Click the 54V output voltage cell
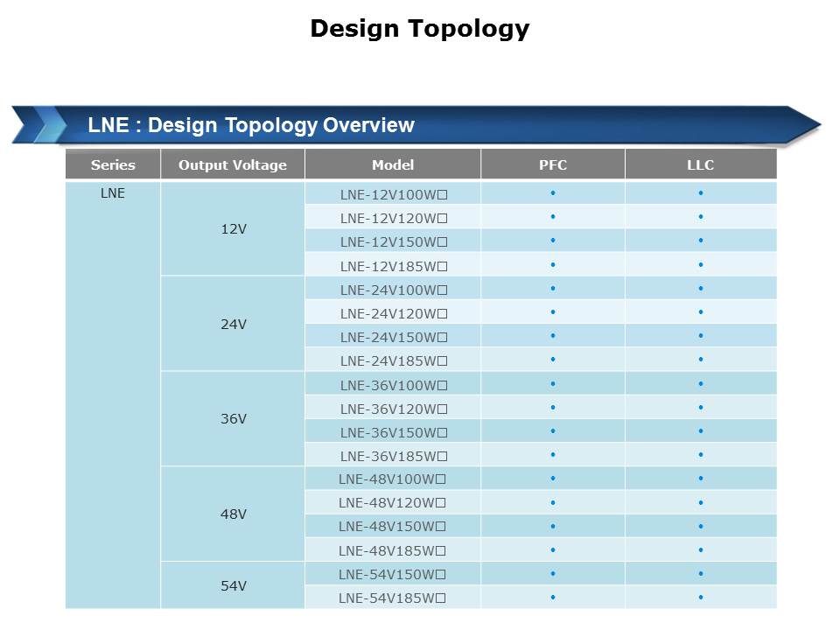Screen dimensions: 840x630 pyautogui.click(x=233, y=586)
